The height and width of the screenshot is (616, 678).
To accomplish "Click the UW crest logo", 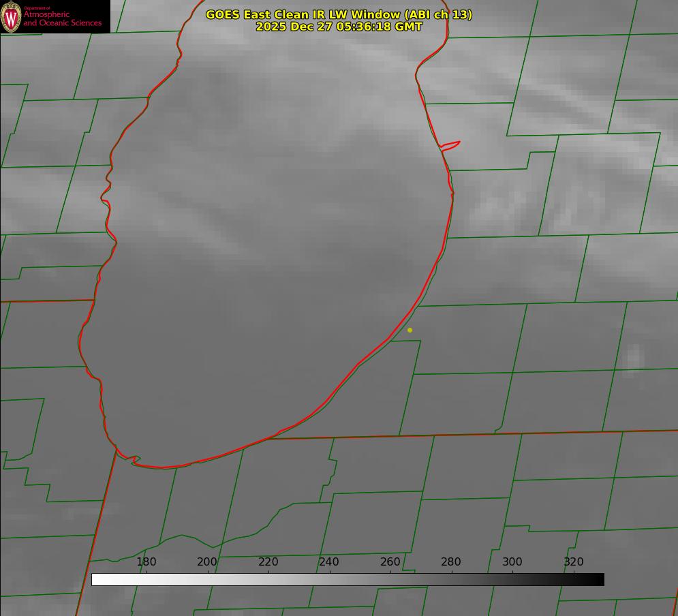I will click(x=12, y=17).
